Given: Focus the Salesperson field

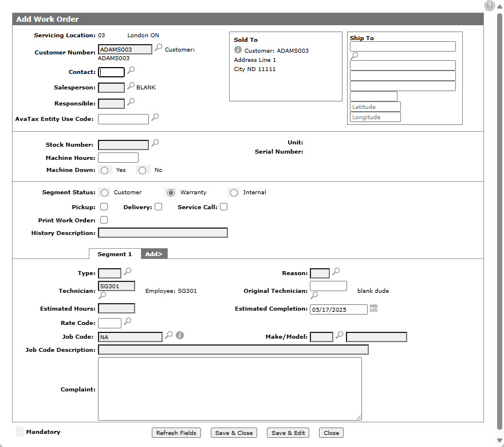Looking at the screenshot, I should pyautogui.click(x=111, y=88).
